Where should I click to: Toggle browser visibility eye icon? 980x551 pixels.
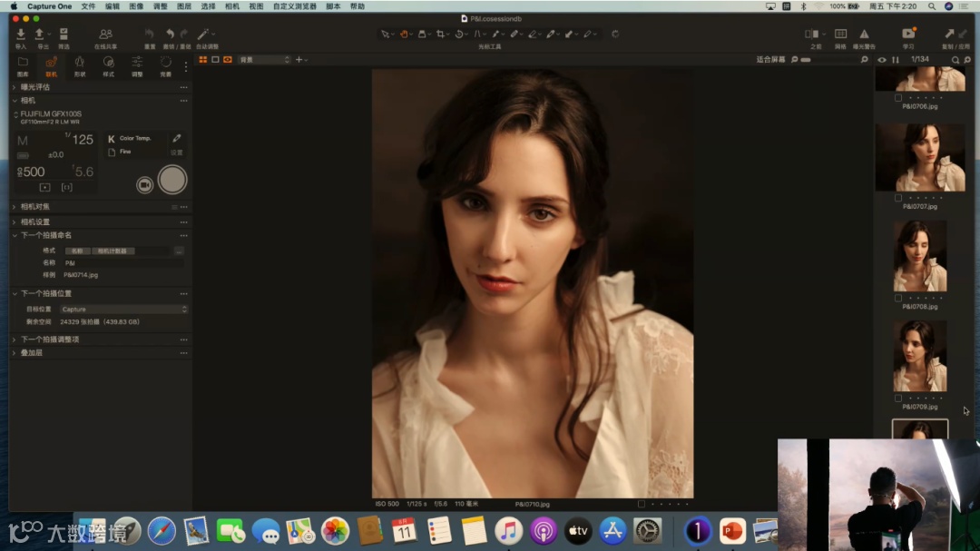[882, 60]
